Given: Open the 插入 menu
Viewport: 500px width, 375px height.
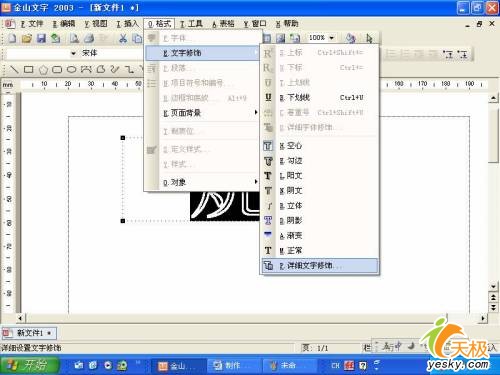Looking at the screenshot, I should pos(127,24).
